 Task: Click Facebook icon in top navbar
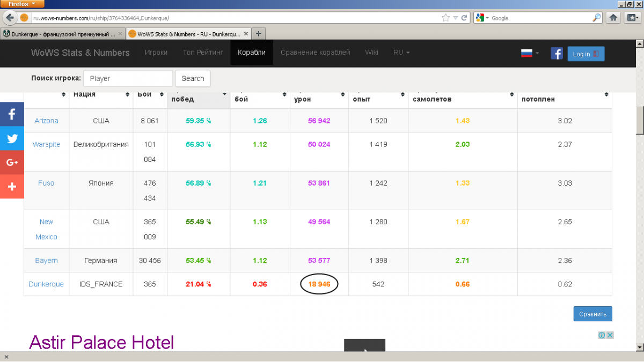[557, 54]
